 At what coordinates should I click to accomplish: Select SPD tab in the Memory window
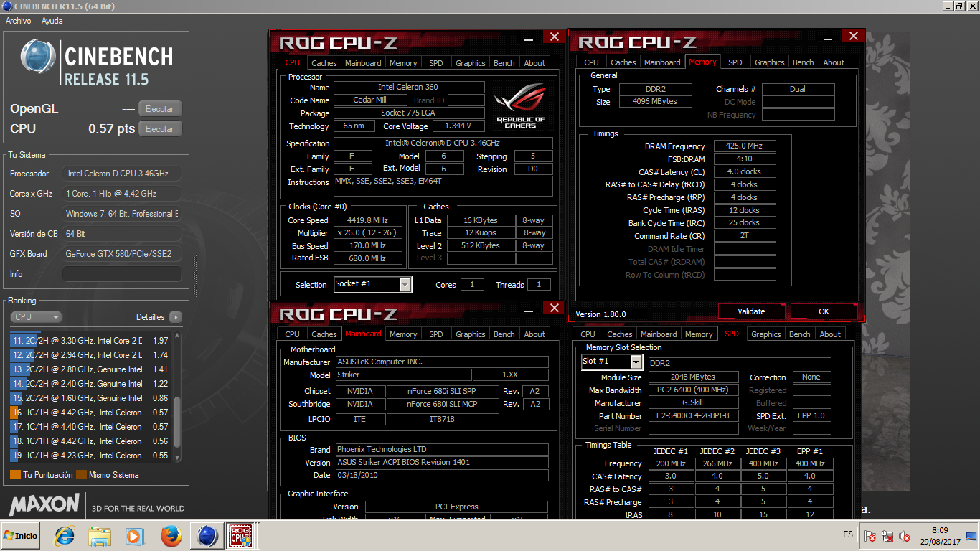click(735, 62)
